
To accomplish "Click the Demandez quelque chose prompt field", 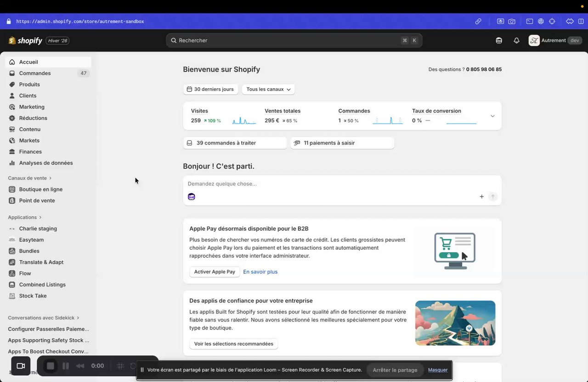I will [342, 184].
